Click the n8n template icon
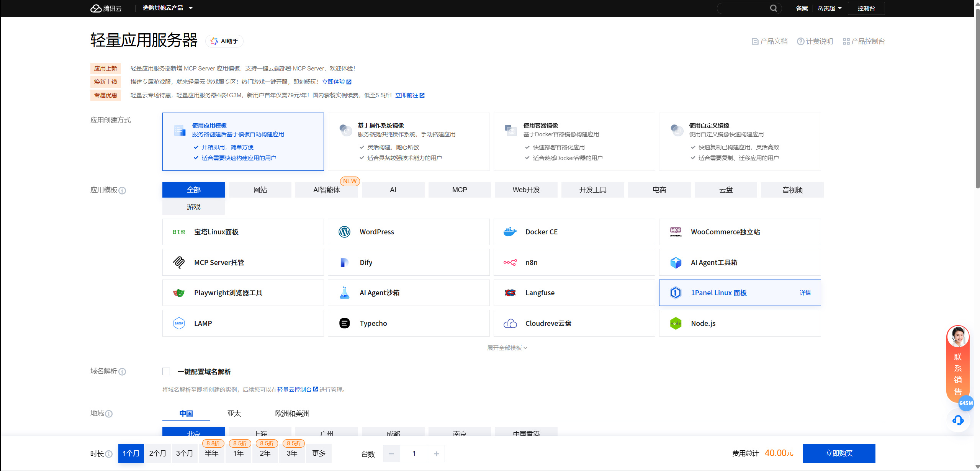980x471 pixels. [x=510, y=263]
